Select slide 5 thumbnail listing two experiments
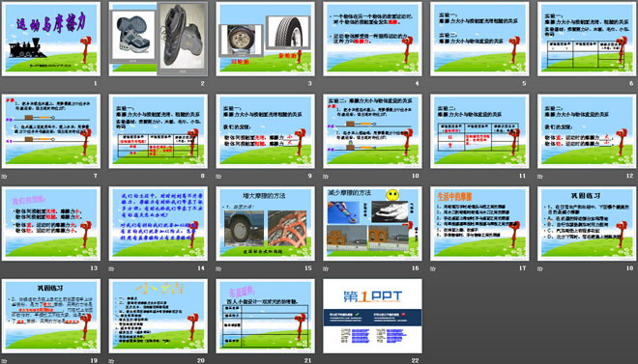The image size is (638, 364). [x=479, y=39]
